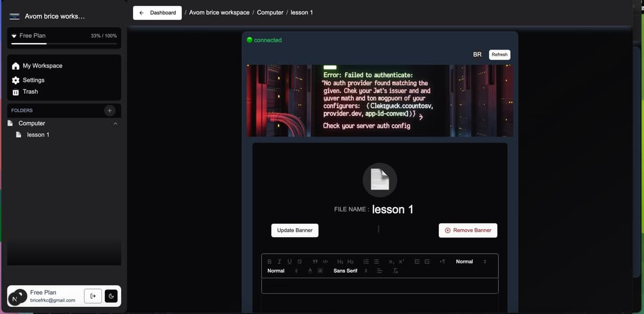Click the logout icon button
This screenshot has height=314, width=644.
pos(92,296)
